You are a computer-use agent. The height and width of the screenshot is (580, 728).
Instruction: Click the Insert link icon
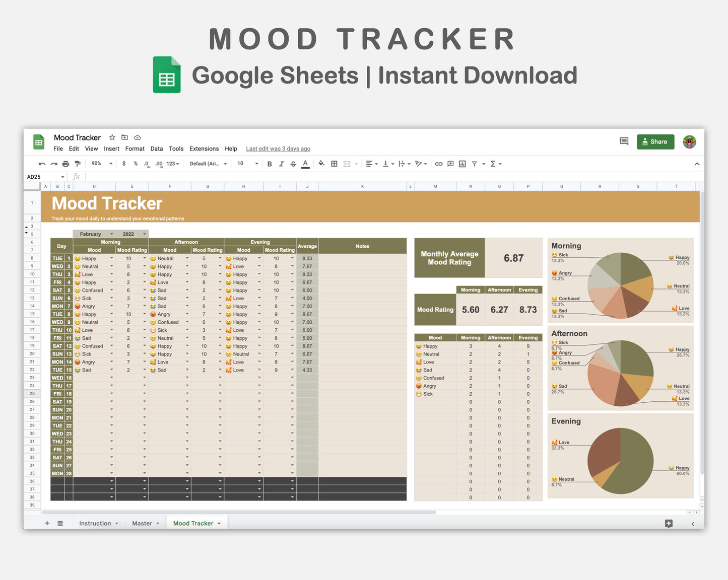click(x=438, y=164)
